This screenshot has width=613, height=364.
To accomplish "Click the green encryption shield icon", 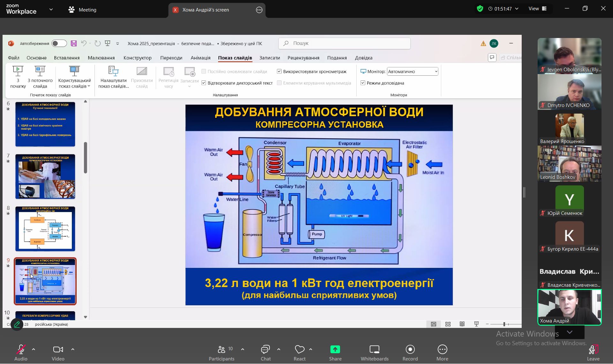I will (480, 9).
